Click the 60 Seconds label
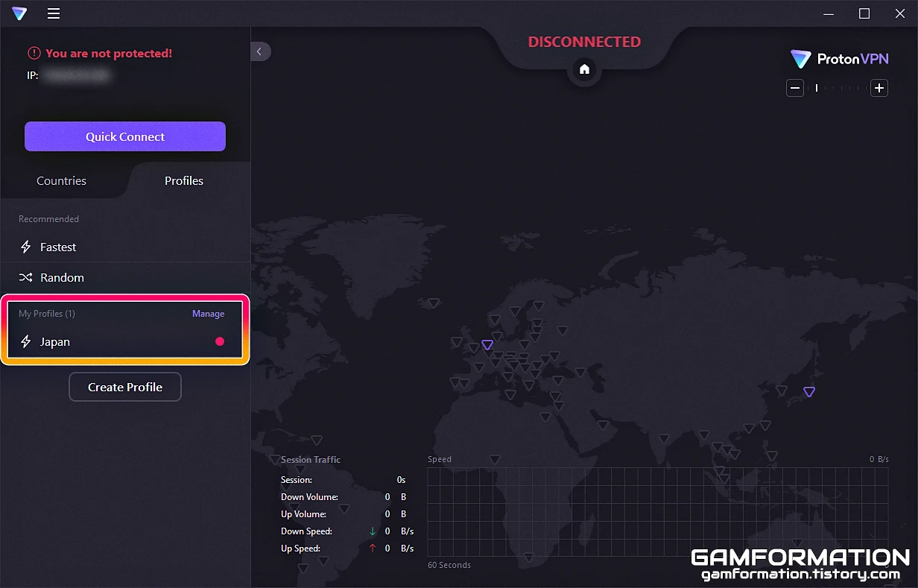 point(449,565)
